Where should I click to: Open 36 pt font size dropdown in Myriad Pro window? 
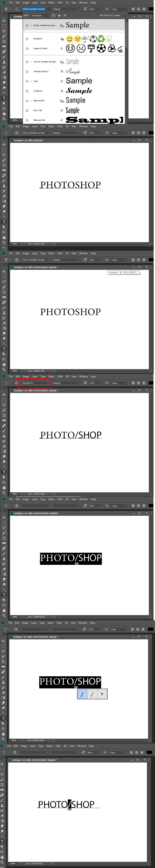pos(101,383)
